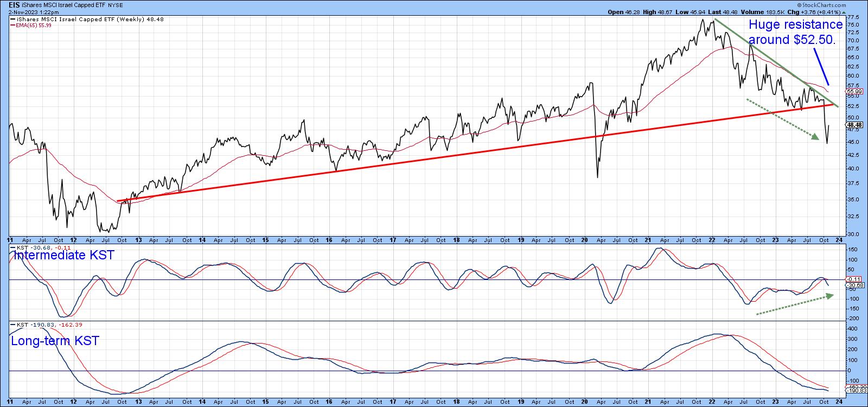Click the -30.68 KST axis marker

[853, 285]
